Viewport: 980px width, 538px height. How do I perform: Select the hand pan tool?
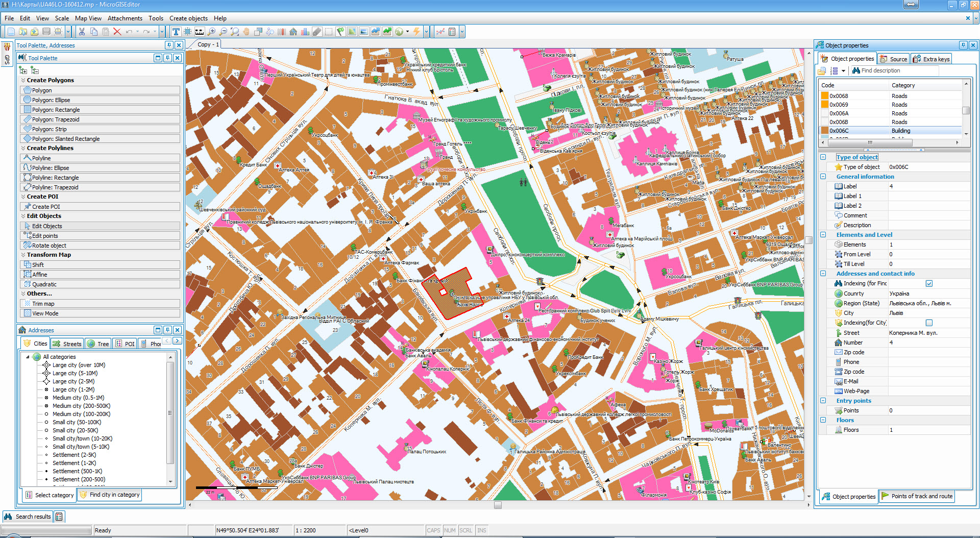pyautogui.click(x=247, y=32)
